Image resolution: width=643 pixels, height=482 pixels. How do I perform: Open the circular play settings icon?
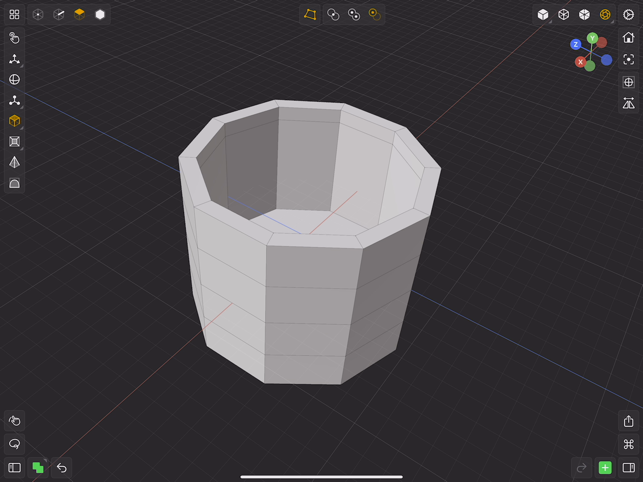coord(628,15)
